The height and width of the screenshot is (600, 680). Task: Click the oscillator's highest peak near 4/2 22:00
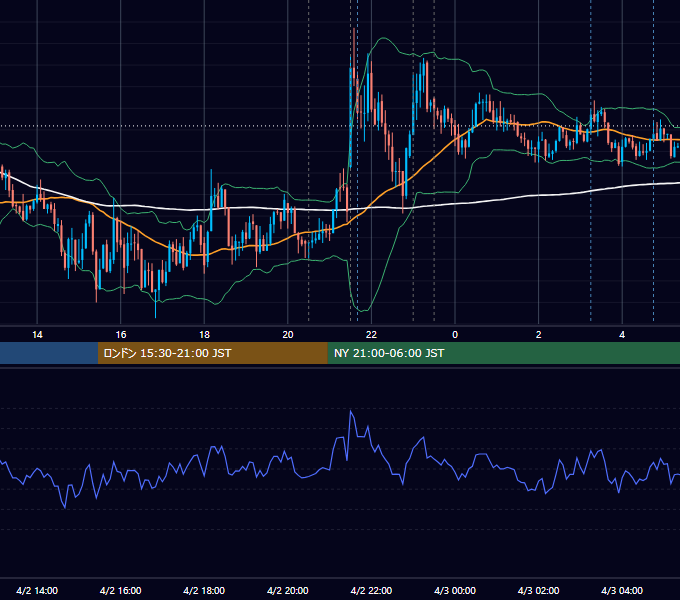(351, 411)
